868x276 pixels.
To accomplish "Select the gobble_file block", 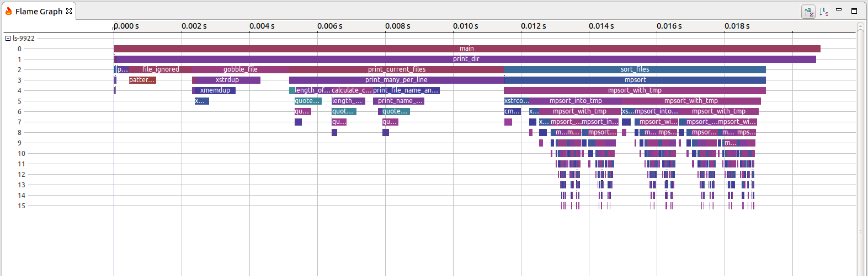I will tap(240, 69).
